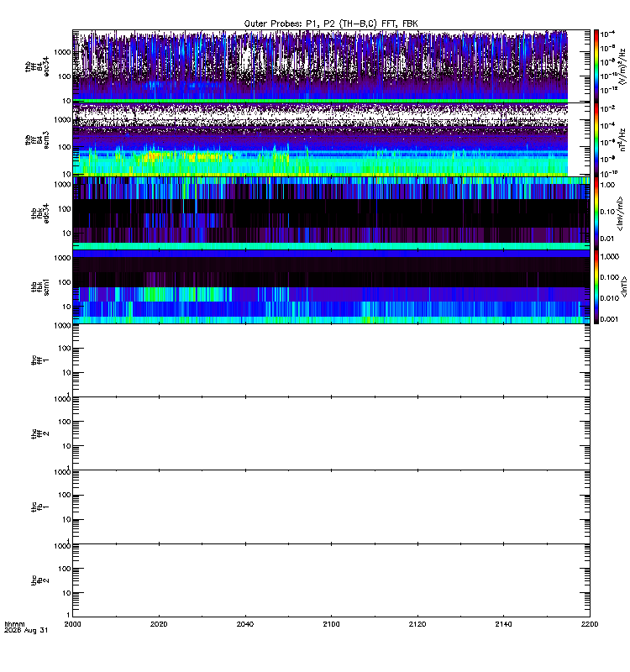Click the empty thc fff 1 panel
The height and width of the screenshot is (672, 630).
[x=331, y=360]
